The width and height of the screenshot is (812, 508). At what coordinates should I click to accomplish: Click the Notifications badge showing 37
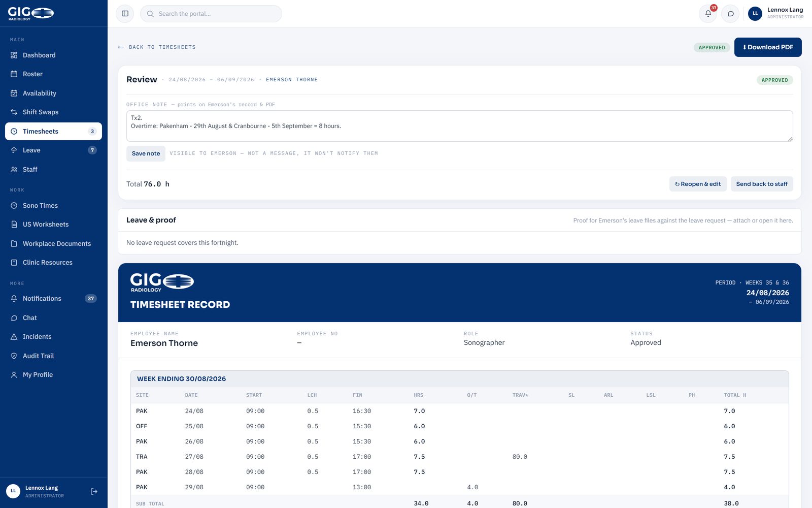[91, 299]
